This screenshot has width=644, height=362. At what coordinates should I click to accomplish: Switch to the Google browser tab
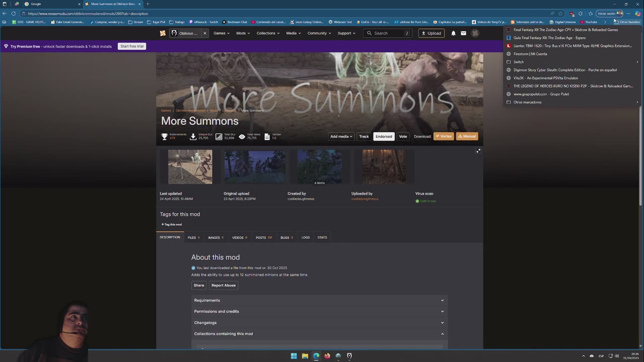(x=51, y=4)
